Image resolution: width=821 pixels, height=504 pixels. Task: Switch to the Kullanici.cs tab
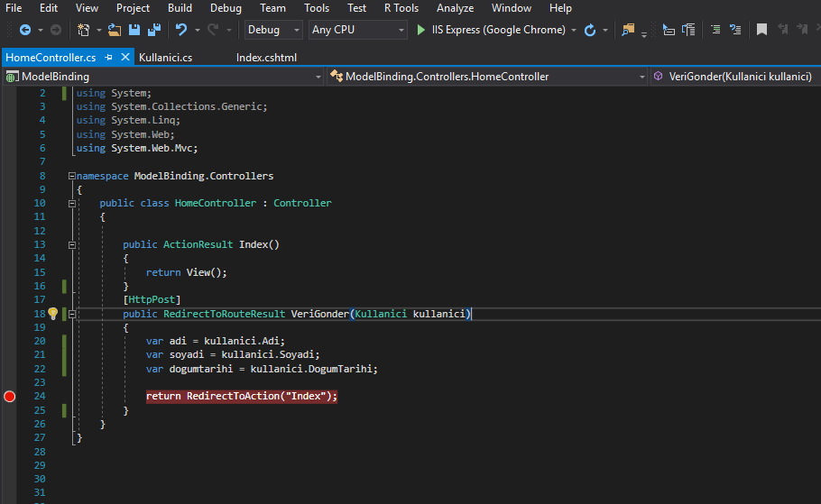165,57
